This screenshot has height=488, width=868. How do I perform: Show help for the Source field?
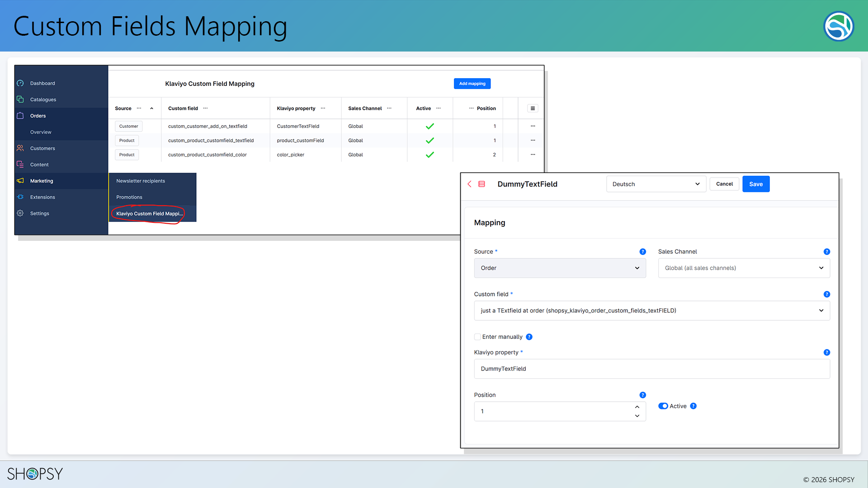(642, 252)
